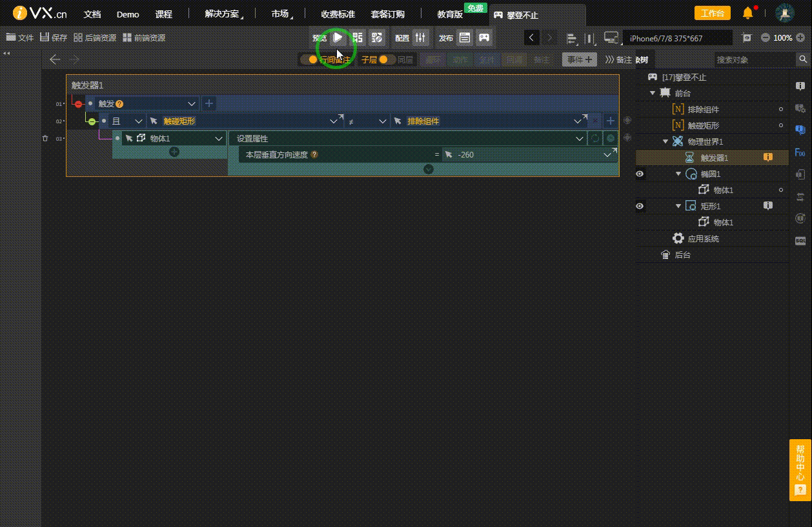This screenshot has width=812, height=527.
Task: Open 后端资源 resources
Action: 95,37
